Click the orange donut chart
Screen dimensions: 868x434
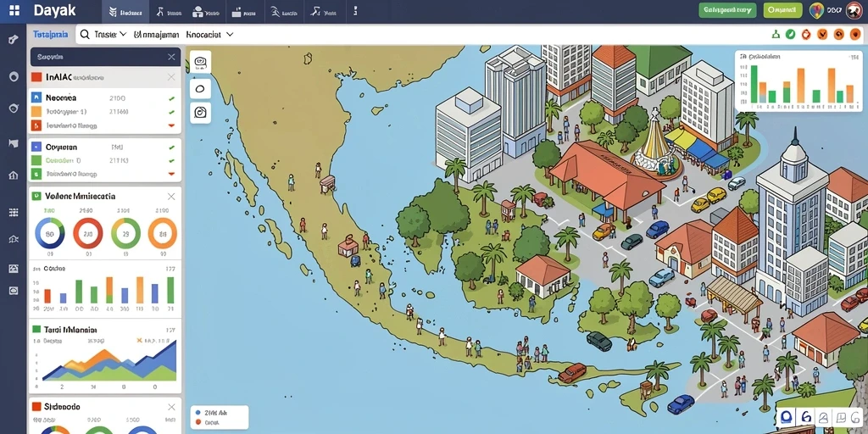pyautogui.click(x=163, y=233)
